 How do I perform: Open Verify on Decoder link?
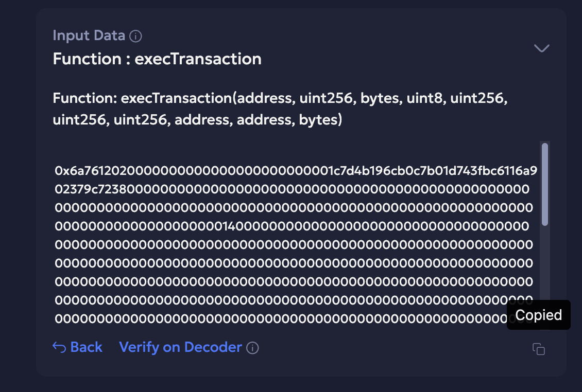point(180,347)
